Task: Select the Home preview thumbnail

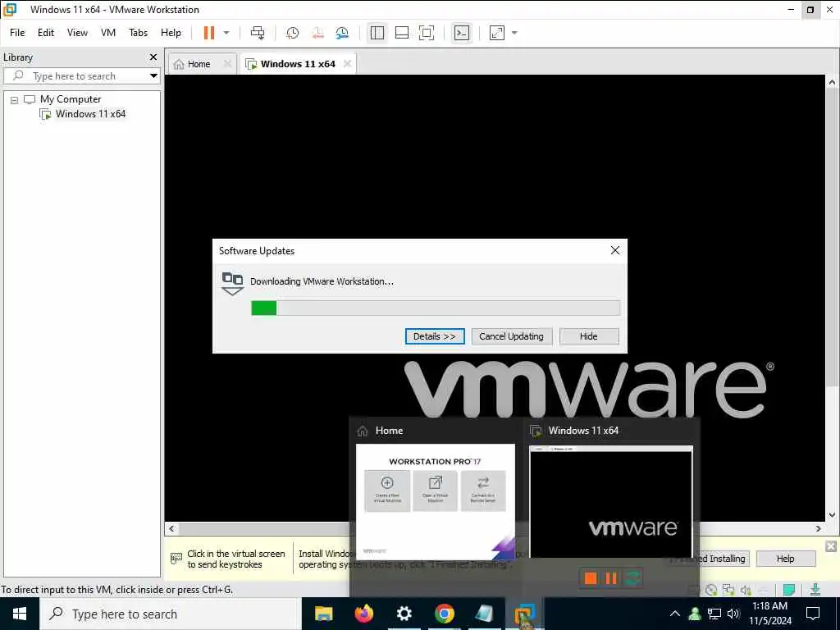Action: pyautogui.click(x=436, y=501)
